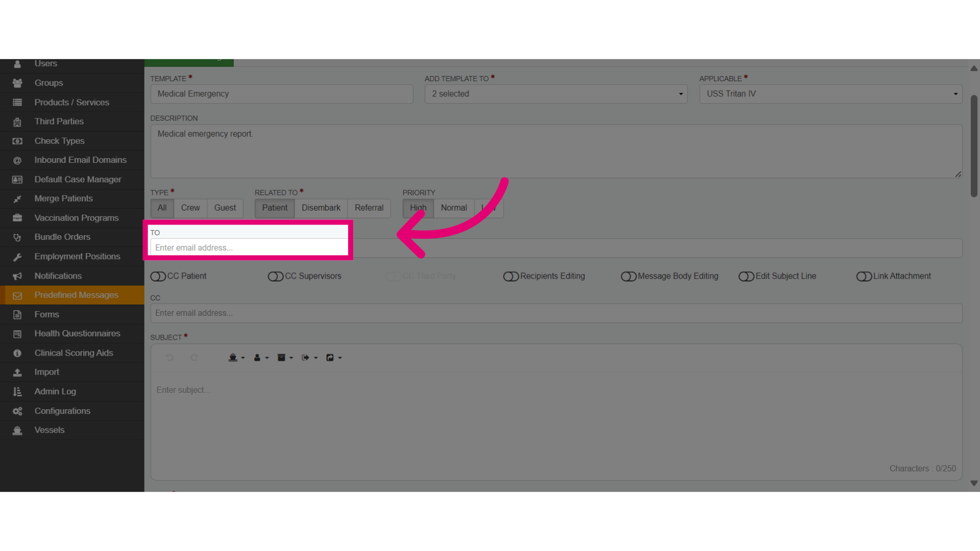Click the Merge Patients icon
The width and height of the screenshot is (980, 551).
17,199
